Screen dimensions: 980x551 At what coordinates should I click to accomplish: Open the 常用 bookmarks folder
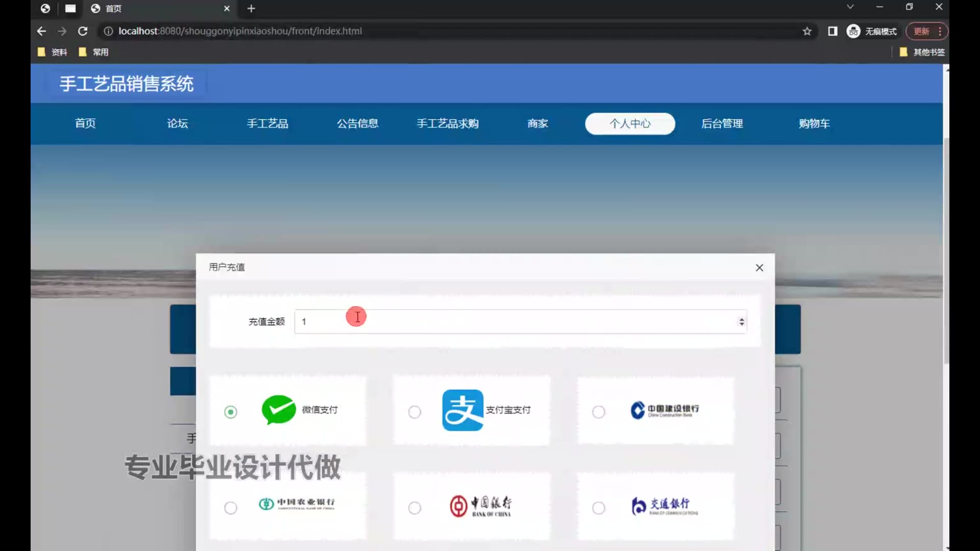pyautogui.click(x=93, y=52)
